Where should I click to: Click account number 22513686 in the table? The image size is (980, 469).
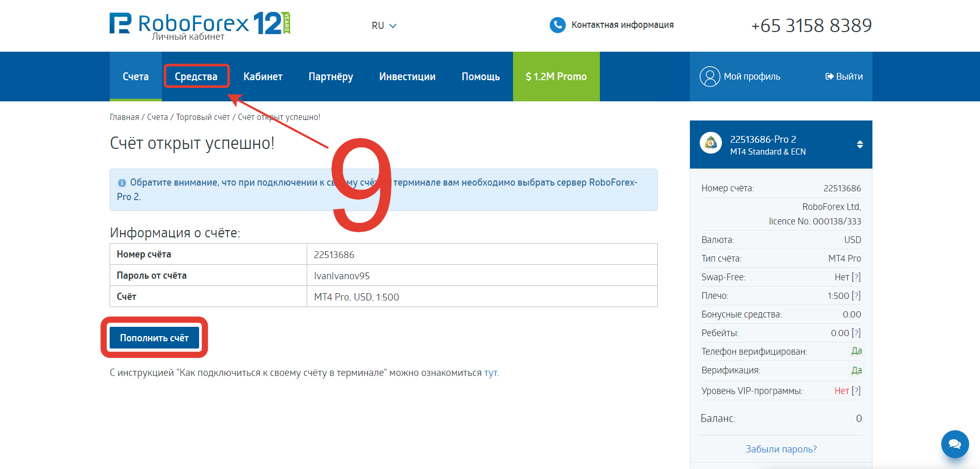[x=334, y=254]
